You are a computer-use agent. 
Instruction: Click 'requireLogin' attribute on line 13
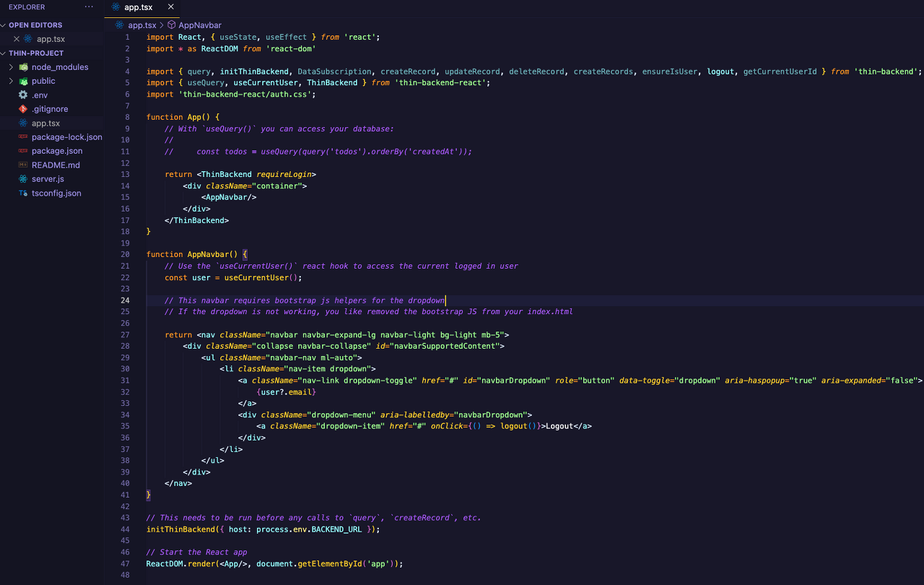[284, 174]
